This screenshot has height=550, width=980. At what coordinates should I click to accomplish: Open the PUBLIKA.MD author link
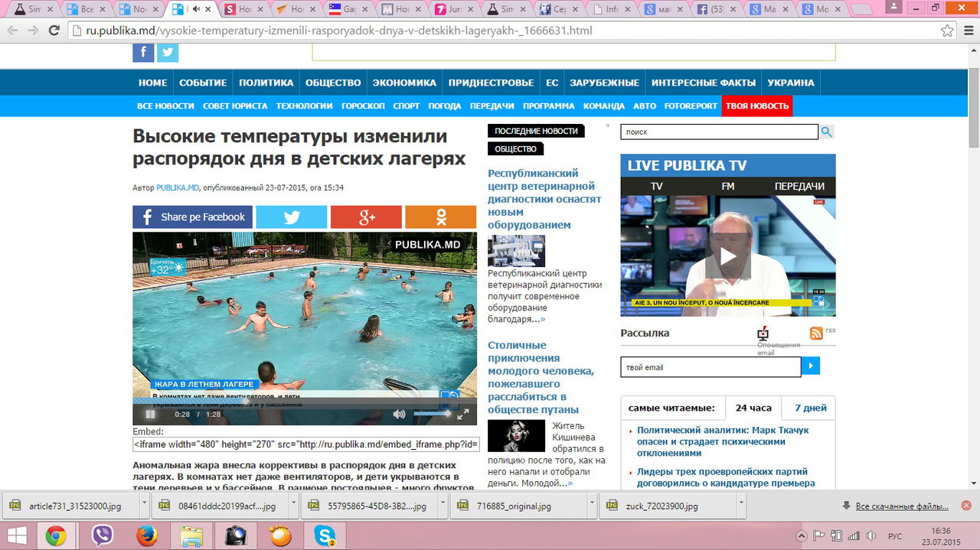click(178, 187)
